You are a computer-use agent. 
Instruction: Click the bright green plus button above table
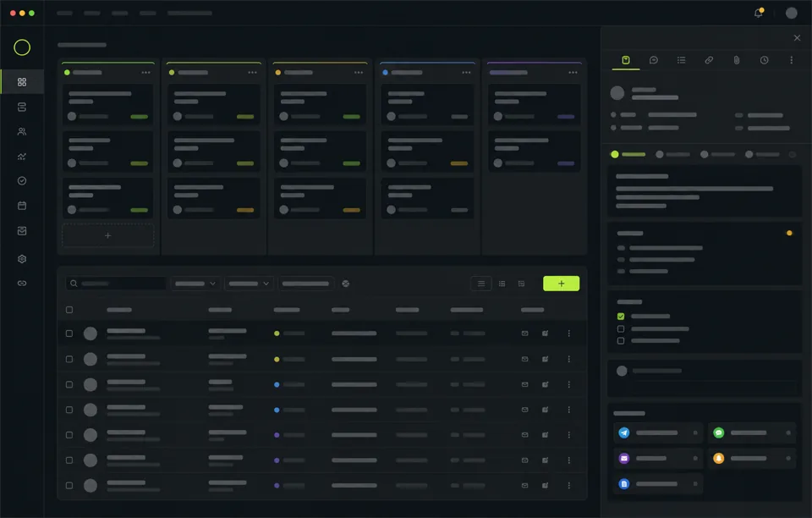[x=561, y=284]
